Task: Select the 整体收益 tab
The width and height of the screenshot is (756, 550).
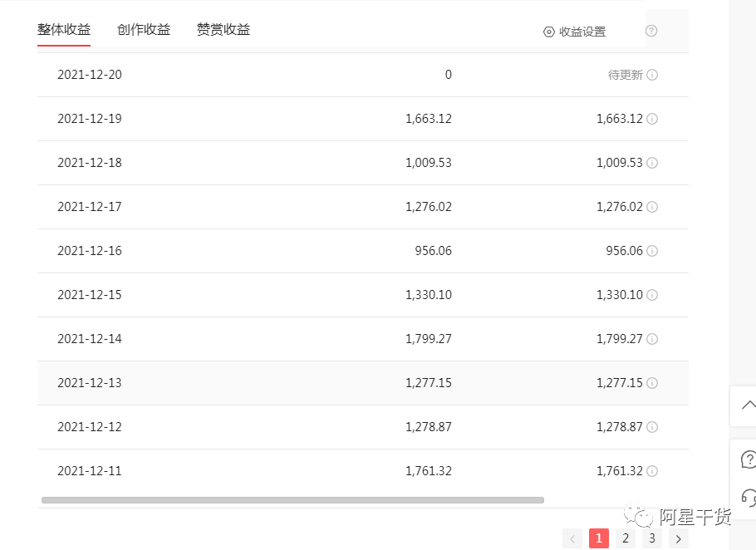Action: point(64,28)
